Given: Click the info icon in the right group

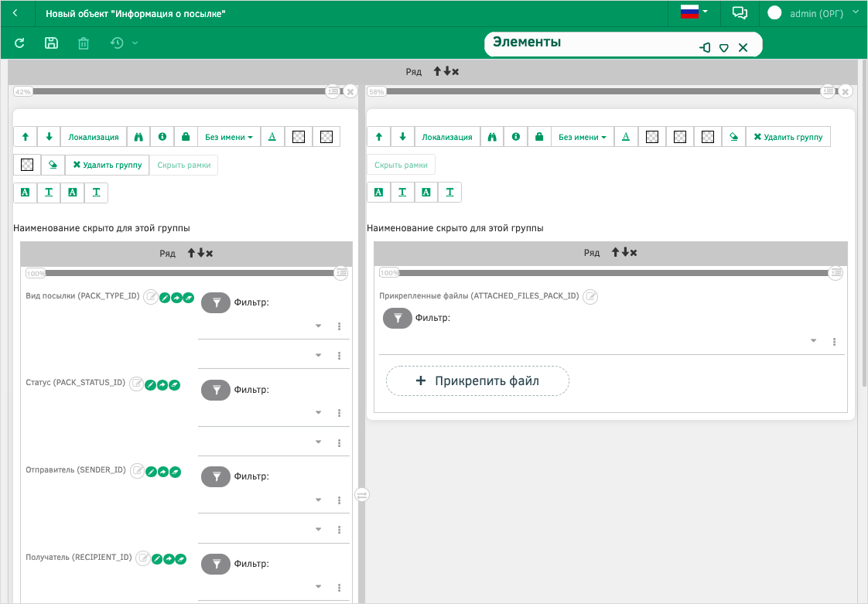Looking at the screenshot, I should pos(515,137).
